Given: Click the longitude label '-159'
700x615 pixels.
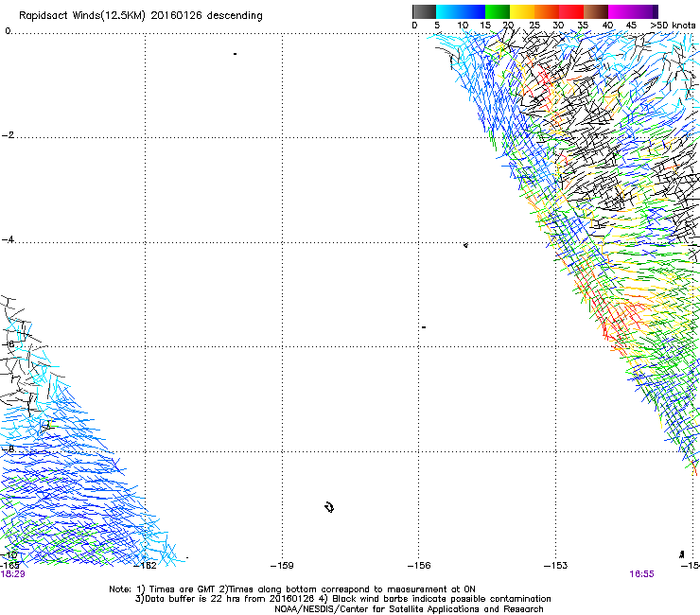Looking at the screenshot, I should pos(282,566).
